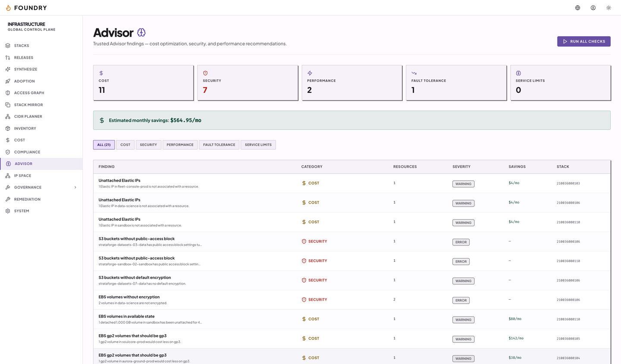Click the Synthesize sparkle icon
The image size is (621, 364).
(8, 69)
